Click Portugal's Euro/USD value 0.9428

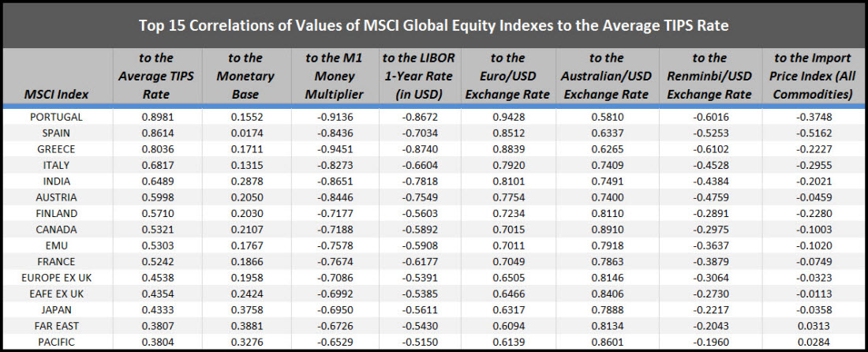508,117
